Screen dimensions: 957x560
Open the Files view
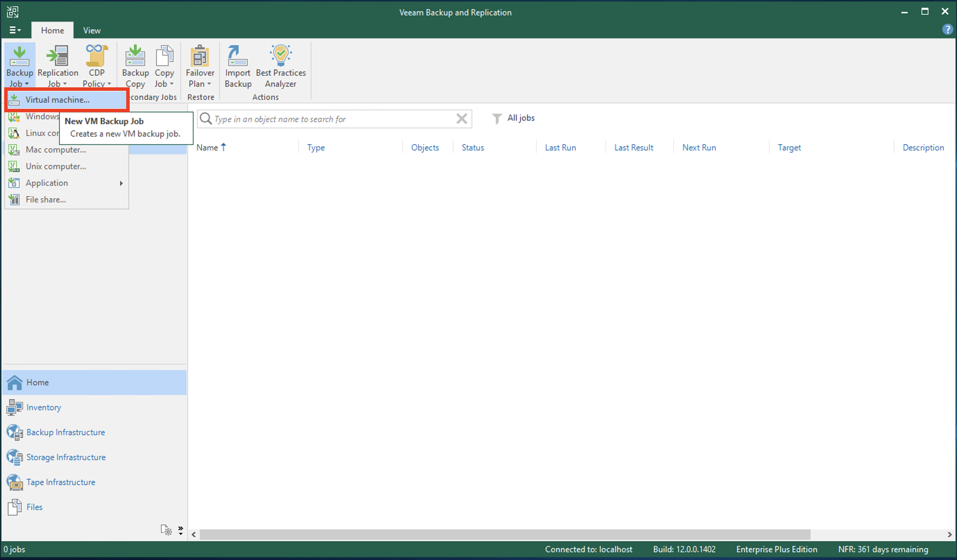[x=35, y=507]
